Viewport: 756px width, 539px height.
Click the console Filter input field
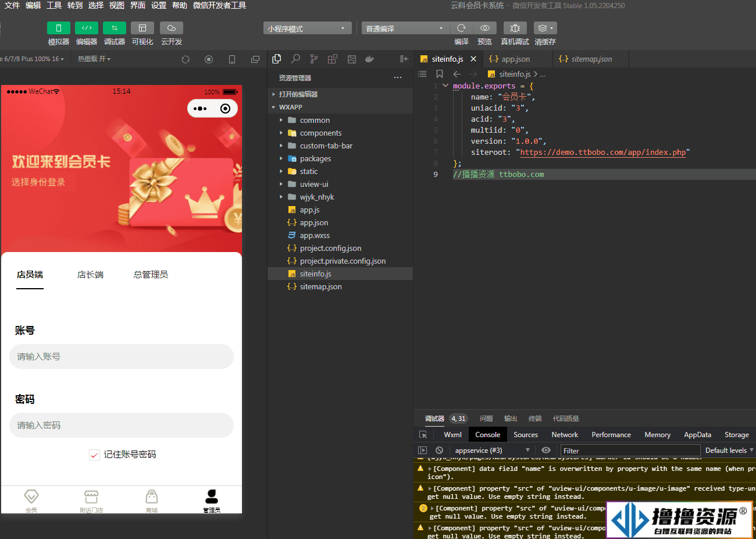point(630,451)
